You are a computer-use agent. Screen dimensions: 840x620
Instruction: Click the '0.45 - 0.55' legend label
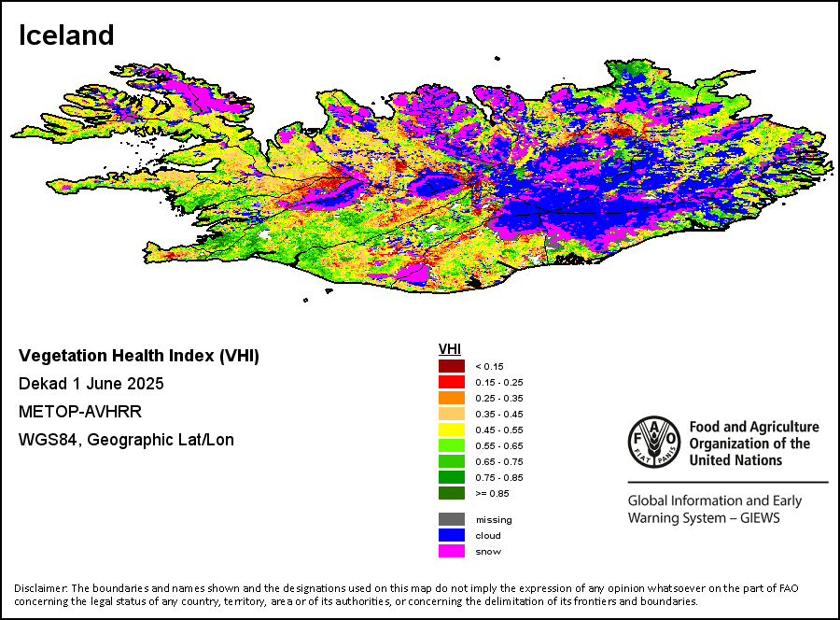pos(499,430)
